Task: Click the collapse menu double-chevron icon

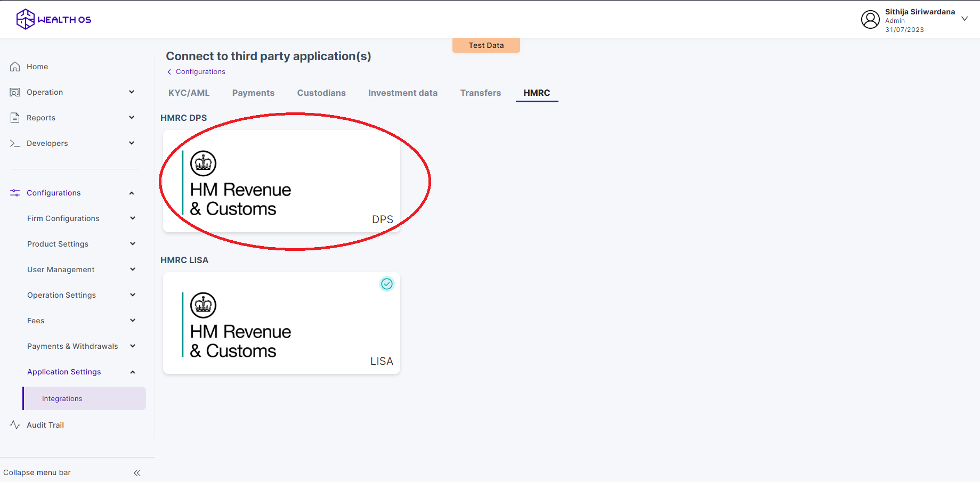Action: tap(137, 473)
